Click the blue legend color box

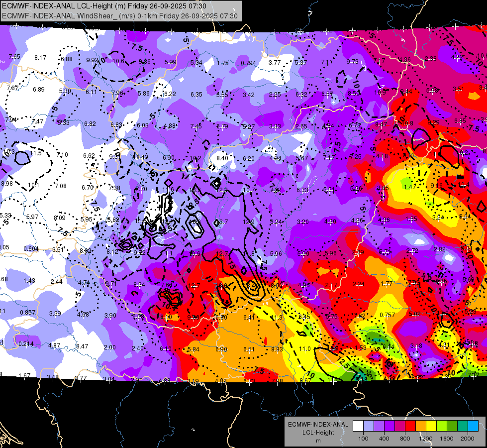473,426
